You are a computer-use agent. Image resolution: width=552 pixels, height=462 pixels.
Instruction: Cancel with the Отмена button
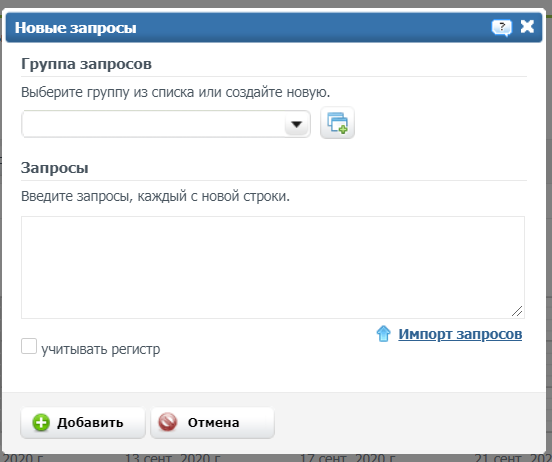(x=212, y=423)
